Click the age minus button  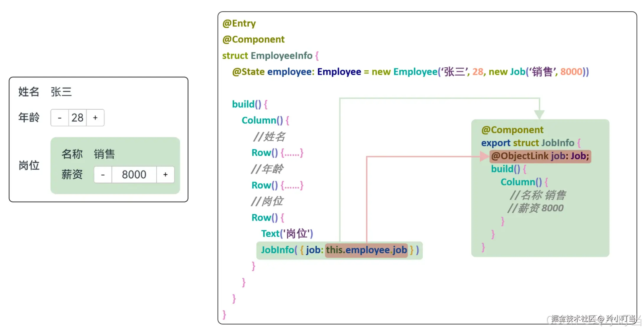click(60, 118)
